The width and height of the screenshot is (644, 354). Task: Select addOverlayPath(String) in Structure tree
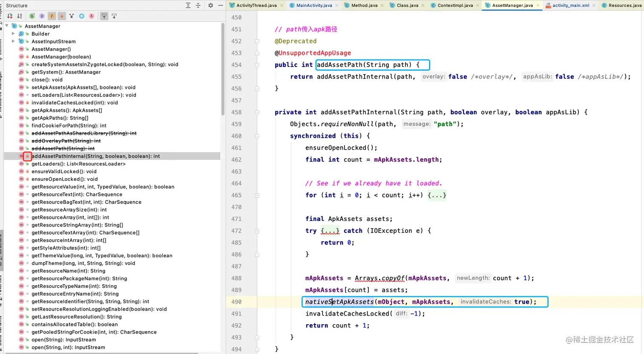click(x=66, y=141)
